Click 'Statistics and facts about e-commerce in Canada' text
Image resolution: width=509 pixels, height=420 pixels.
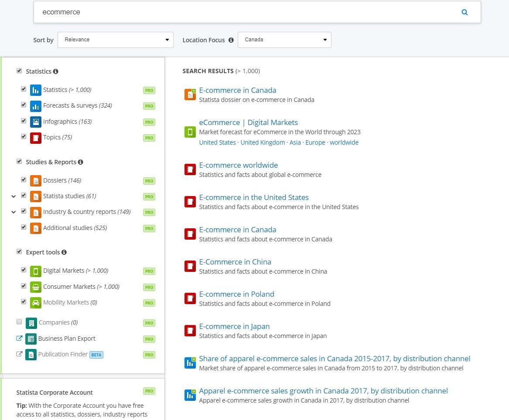click(266, 239)
